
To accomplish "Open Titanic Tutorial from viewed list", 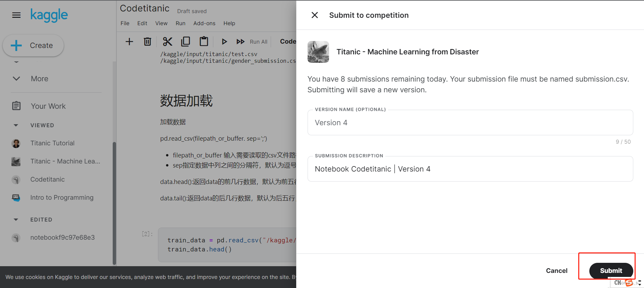I will (52, 143).
